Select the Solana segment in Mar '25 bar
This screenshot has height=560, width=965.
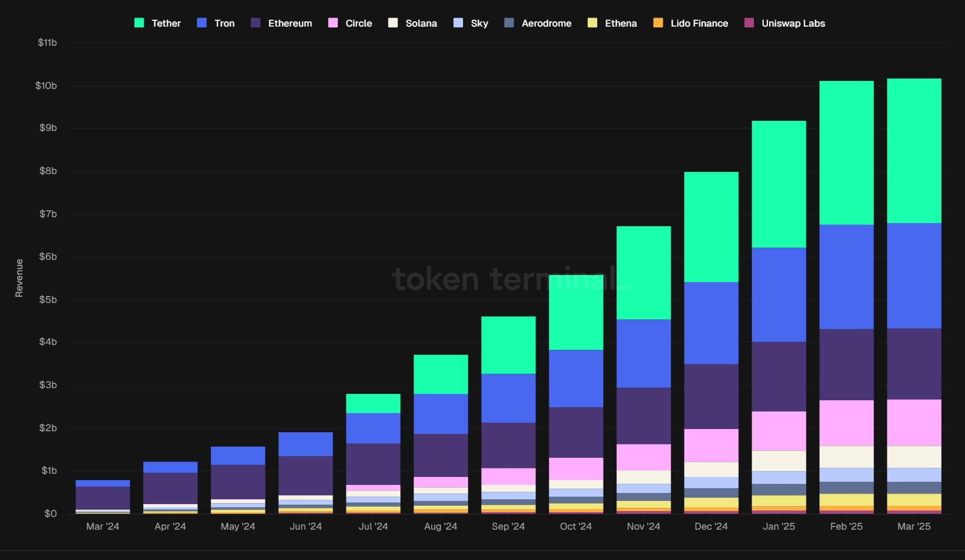914,457
